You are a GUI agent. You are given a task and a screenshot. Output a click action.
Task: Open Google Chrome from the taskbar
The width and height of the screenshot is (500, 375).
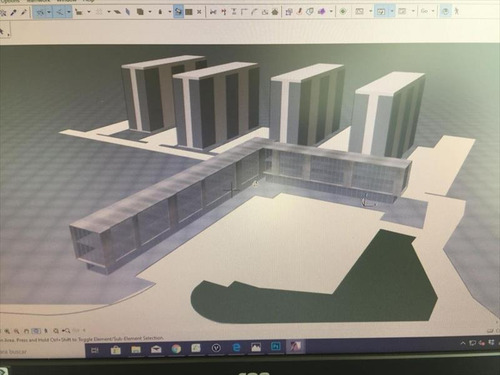[176, 349]
